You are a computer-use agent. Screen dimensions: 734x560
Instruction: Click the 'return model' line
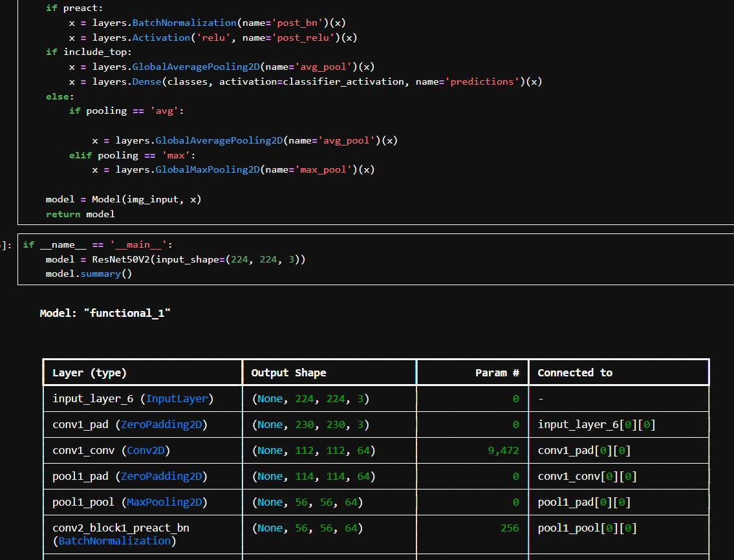tap(80, 214)
